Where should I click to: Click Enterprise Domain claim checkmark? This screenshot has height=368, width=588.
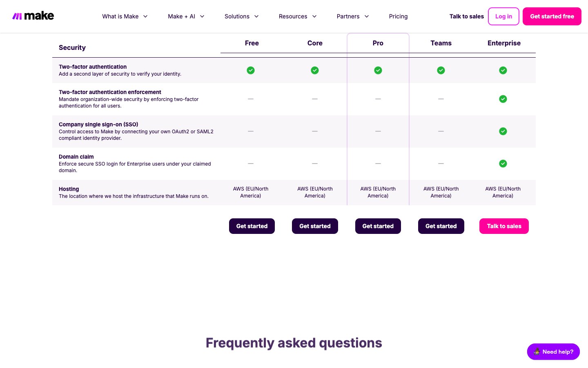point(503,164)
